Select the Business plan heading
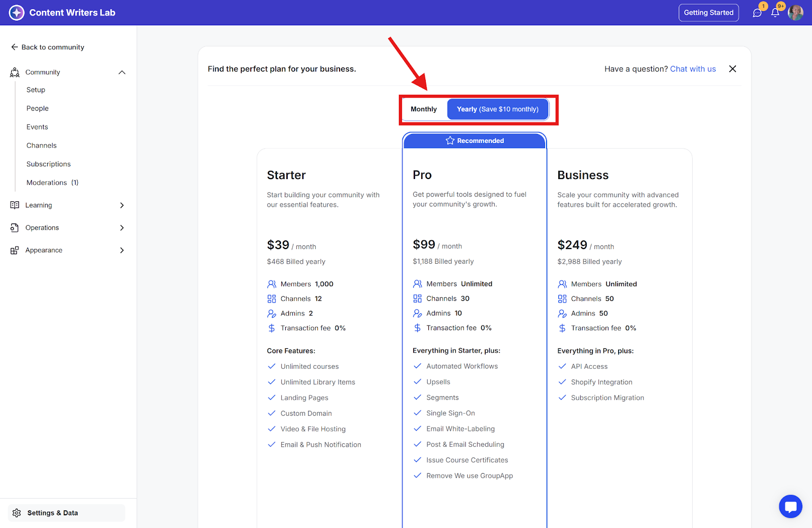Viewport: 812px width, 528px height. click(x=583, y=175)
